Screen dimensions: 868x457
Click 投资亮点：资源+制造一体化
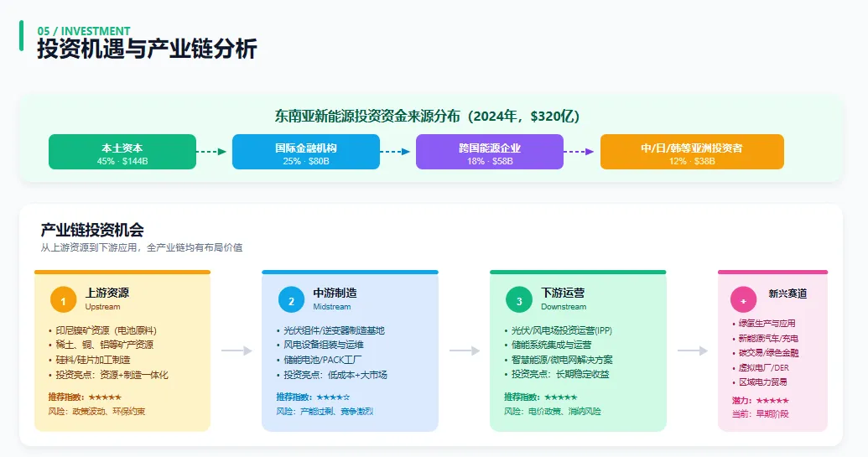[x=112, y=375]
